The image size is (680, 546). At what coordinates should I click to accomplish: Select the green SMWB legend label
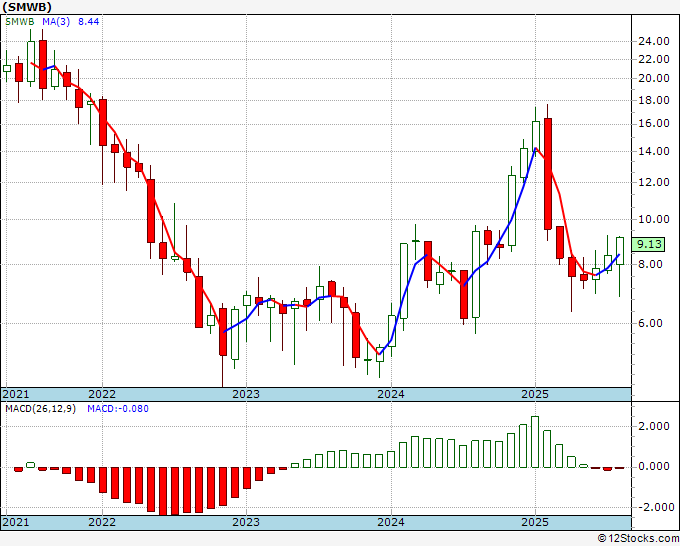[x=20, y=22]
